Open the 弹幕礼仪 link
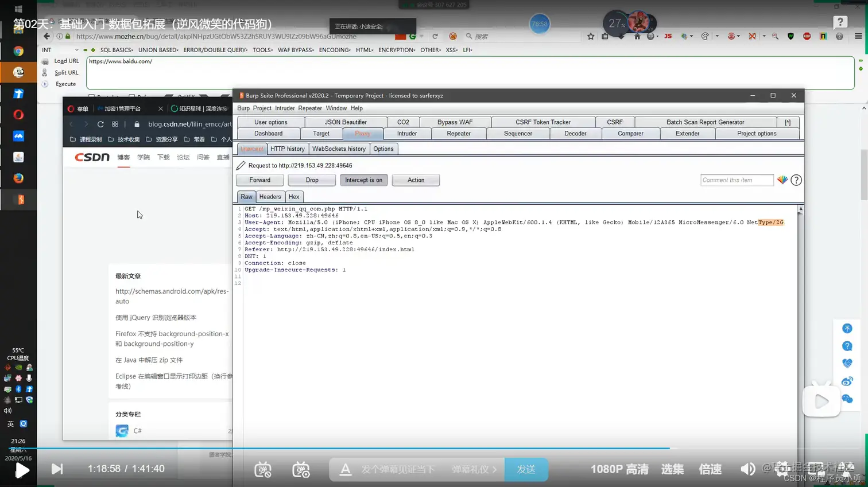Viewport: 868px width, 487px height. coord(474,469)
